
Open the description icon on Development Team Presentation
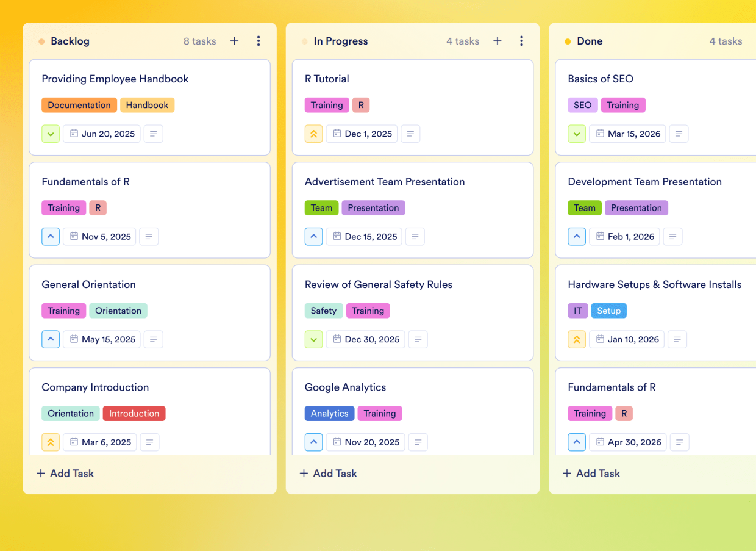pyautogui.click(x=672, y=236)
